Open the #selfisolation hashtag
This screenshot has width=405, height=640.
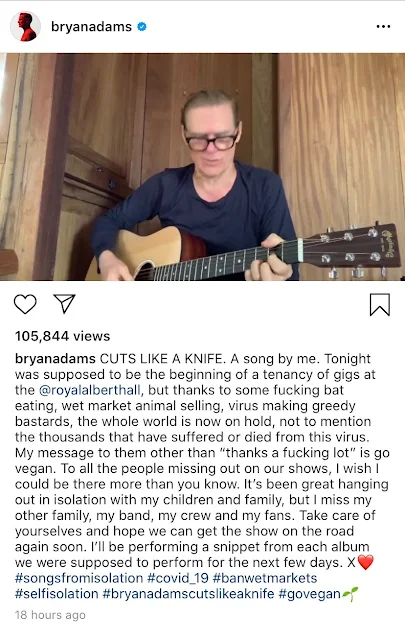coord(56,594)
